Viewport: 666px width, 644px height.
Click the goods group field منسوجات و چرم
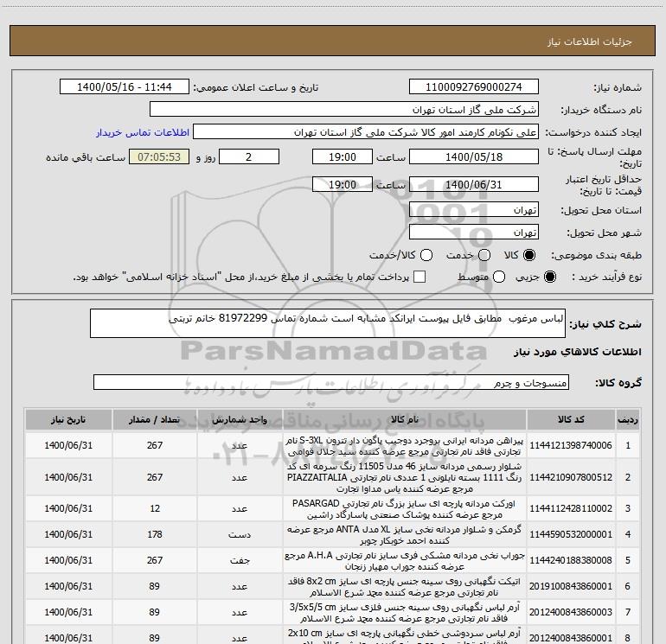tap(331, 382)
